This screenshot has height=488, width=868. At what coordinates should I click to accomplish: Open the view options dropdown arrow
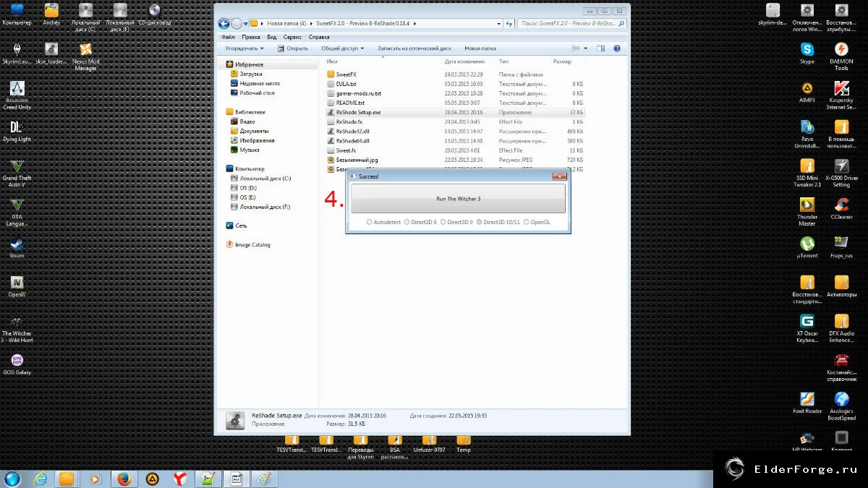point(585,48)
